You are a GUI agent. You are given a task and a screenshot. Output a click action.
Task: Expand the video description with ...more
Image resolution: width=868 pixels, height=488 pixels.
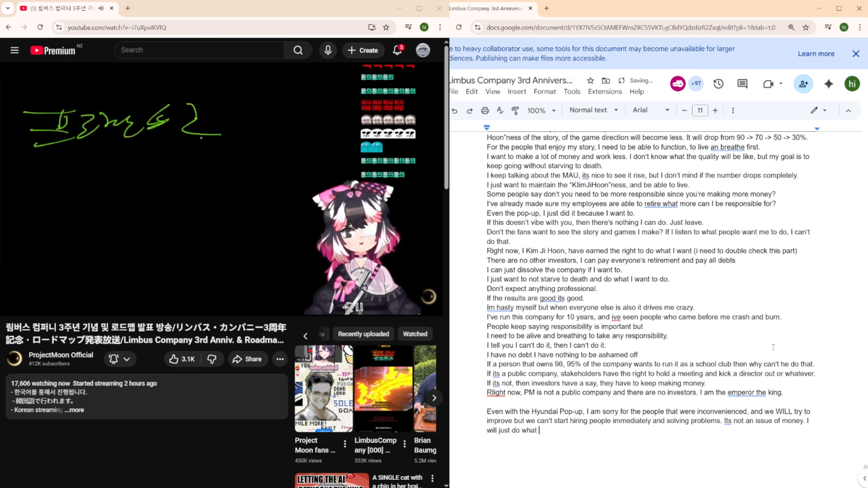(74, 410)
